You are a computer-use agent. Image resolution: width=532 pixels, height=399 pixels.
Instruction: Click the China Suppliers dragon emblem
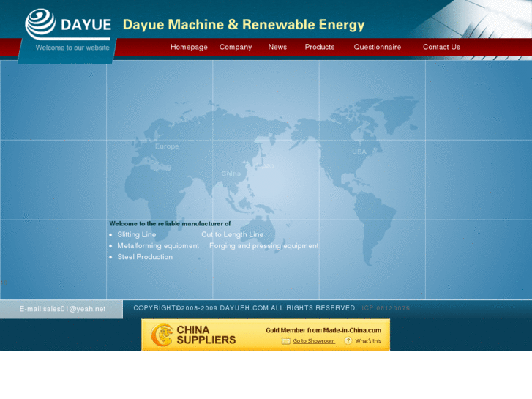[162, 335]
